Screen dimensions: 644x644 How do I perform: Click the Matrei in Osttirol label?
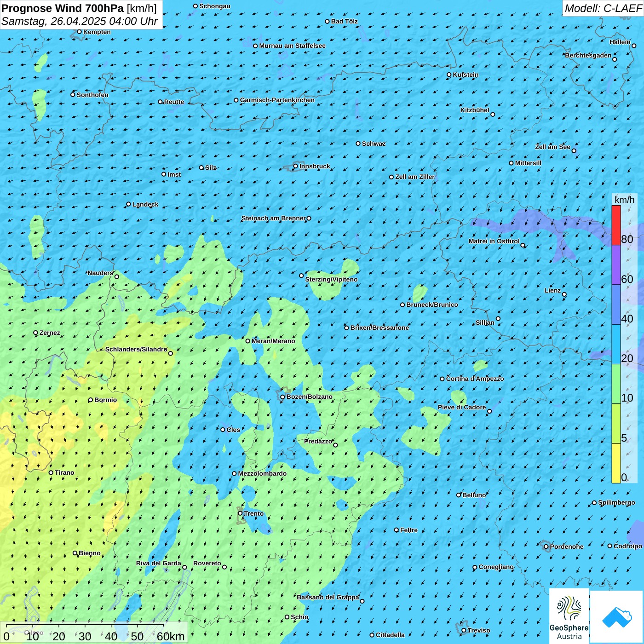click(494, 241)
